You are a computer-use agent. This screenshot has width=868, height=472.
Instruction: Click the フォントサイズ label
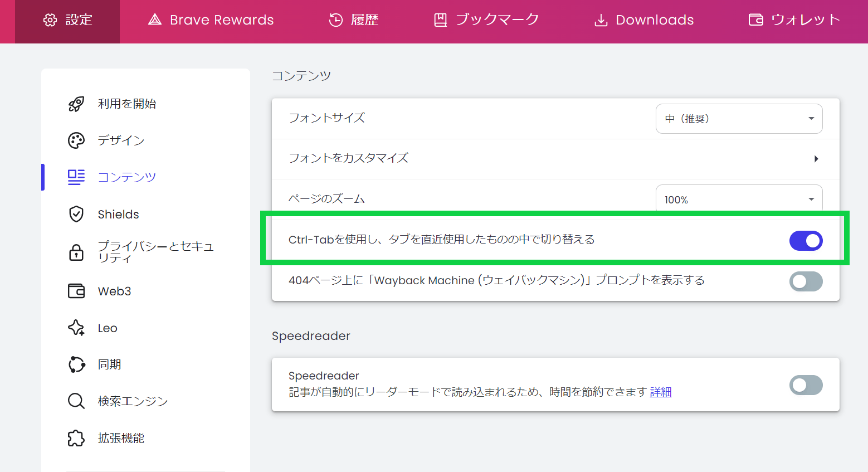(x=326, y=118)
